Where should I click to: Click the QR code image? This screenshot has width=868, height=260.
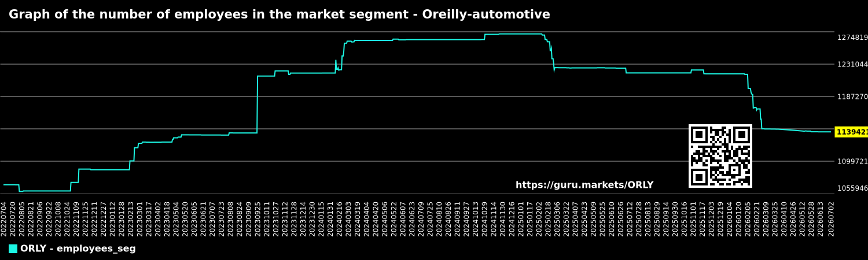720,156
